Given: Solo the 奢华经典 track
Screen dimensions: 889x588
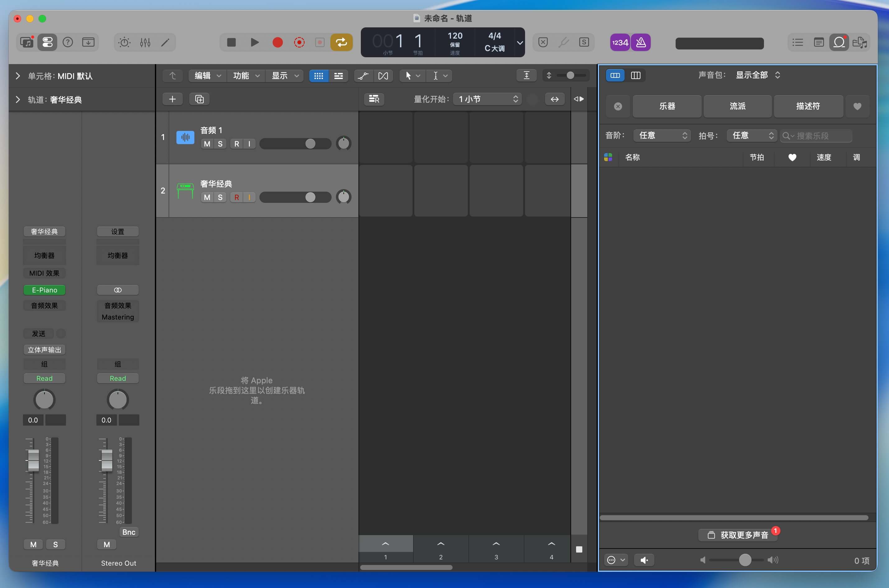Looking at the screenshot, I should 220,197.
